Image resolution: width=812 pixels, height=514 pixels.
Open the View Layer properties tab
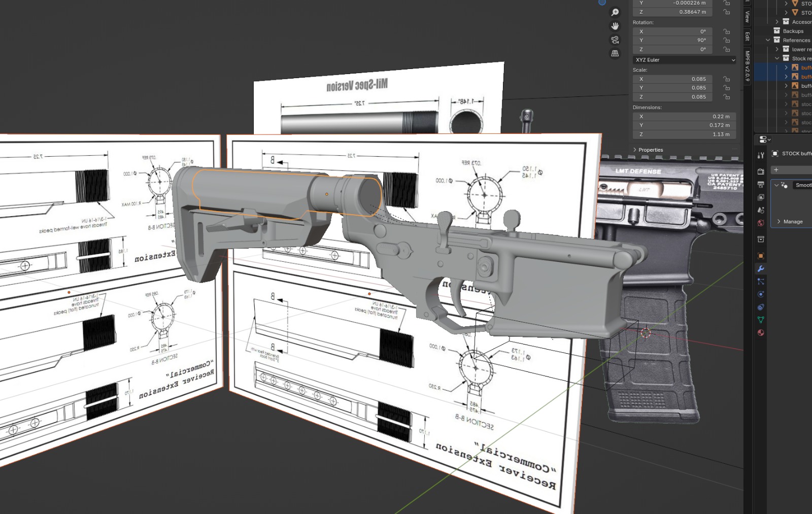761,197
